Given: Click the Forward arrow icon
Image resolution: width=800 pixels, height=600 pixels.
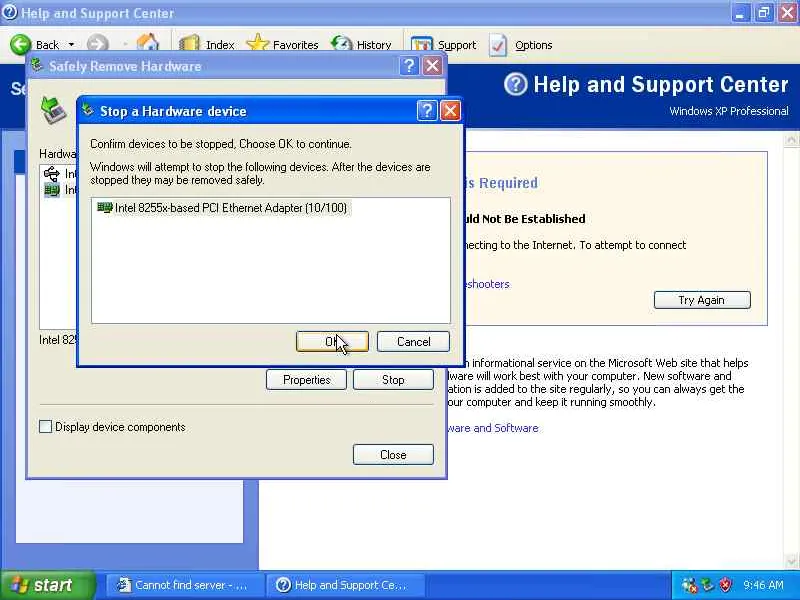Looking at the screenshot, I should click(98, 44).
